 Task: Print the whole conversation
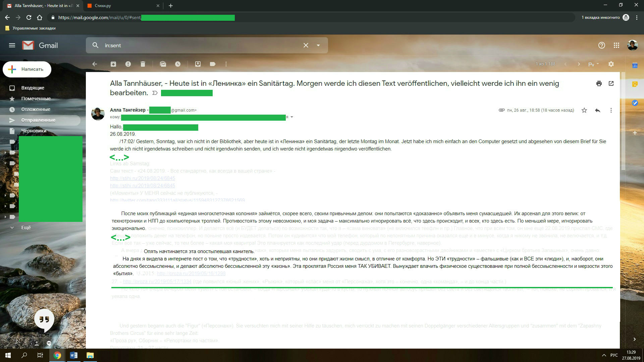(599, 83)
